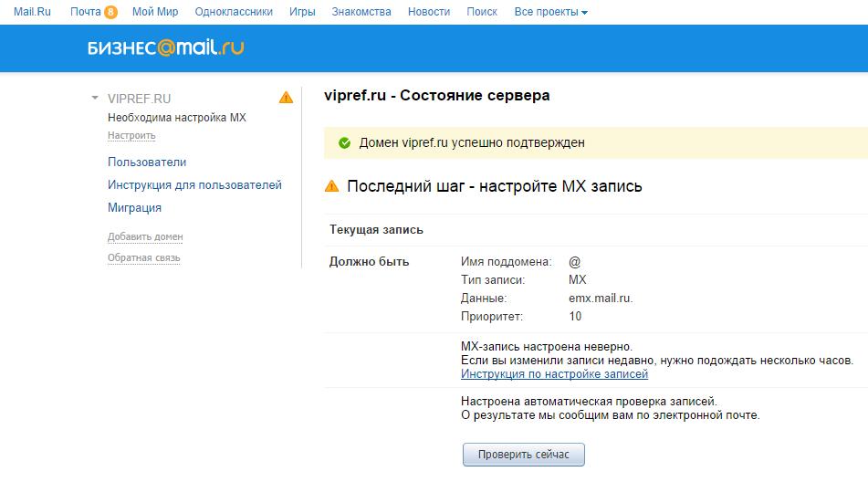Click the orange warning icon beside VIPREF.RU
868x482 pixels.
click(x=286, y=98)
